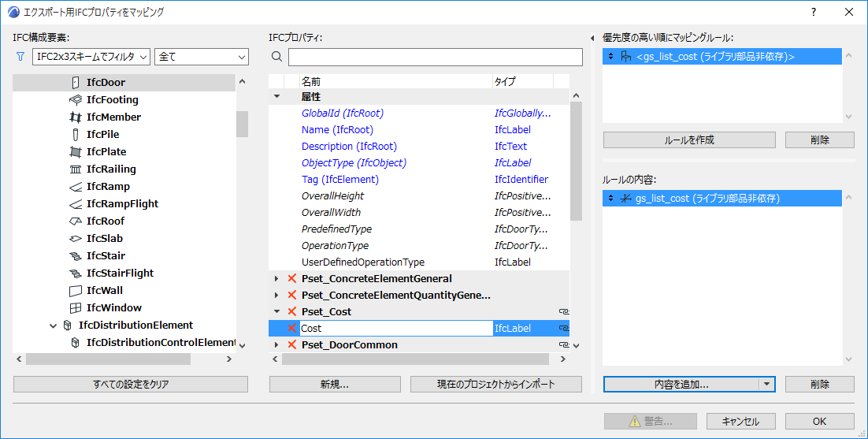
Task: Select PredefinedType property row
Action: (419, 229)
